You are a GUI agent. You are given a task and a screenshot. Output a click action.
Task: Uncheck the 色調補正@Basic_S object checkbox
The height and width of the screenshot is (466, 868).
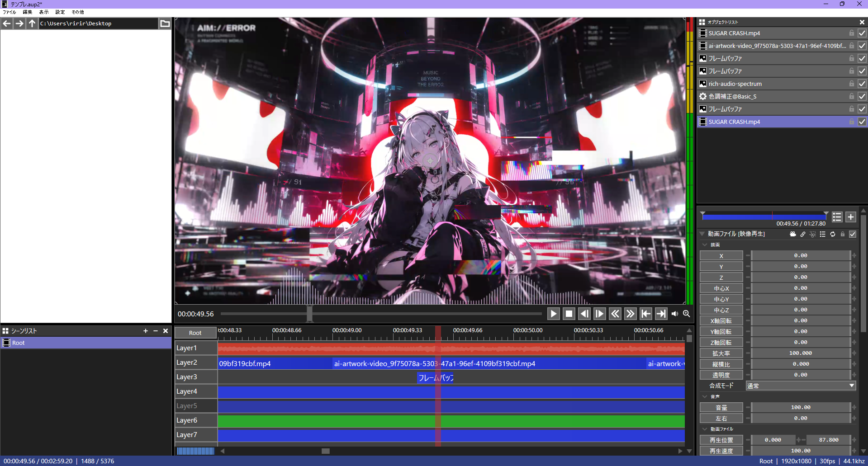click(862, 96)
